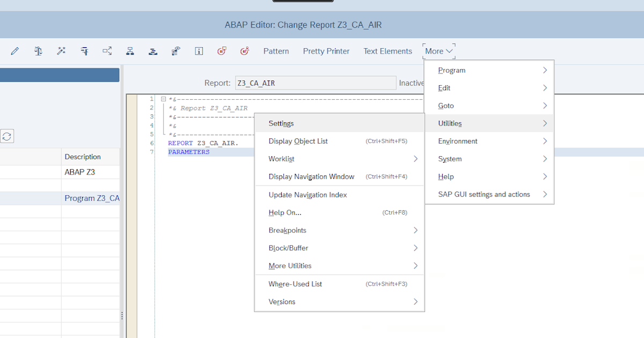Click the sorted list toolbar icon
644x338 pixels.
152,51
